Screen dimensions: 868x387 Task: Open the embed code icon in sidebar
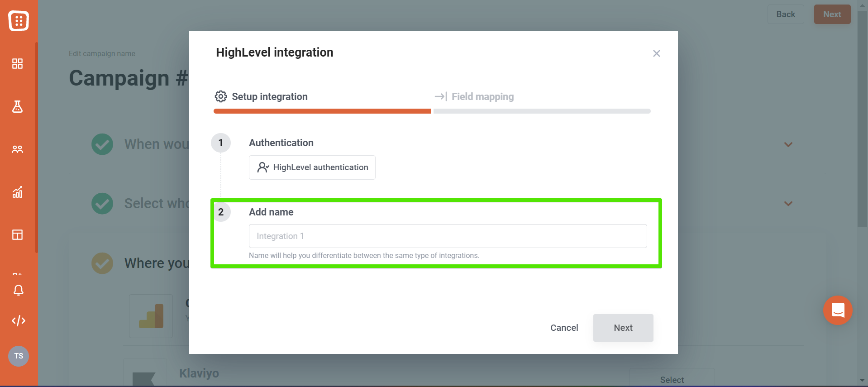click(x=18, y=321)
